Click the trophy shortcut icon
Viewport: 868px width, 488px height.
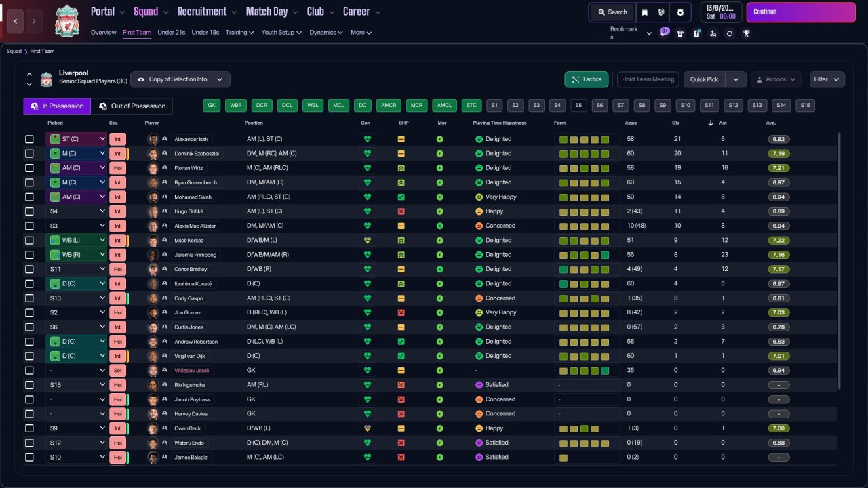(x=746, y=33)
